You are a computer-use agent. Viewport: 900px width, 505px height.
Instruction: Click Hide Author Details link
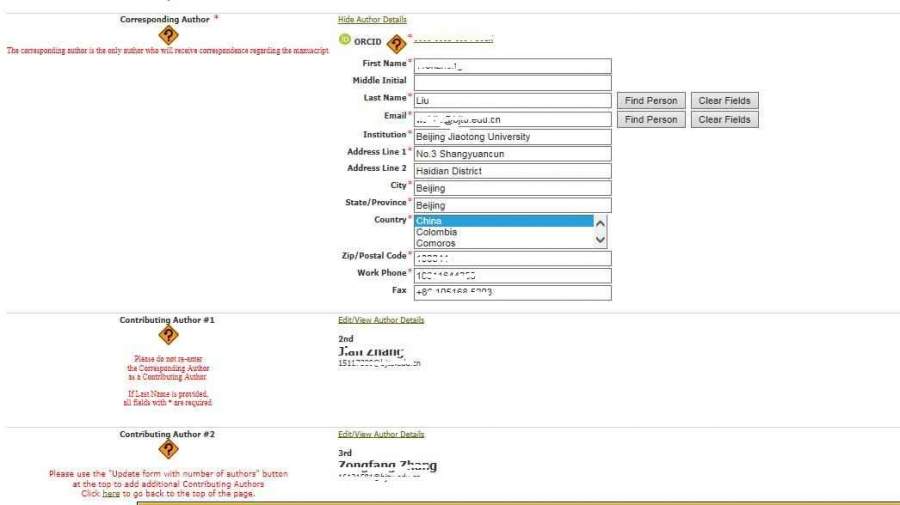tap(372, 20)
